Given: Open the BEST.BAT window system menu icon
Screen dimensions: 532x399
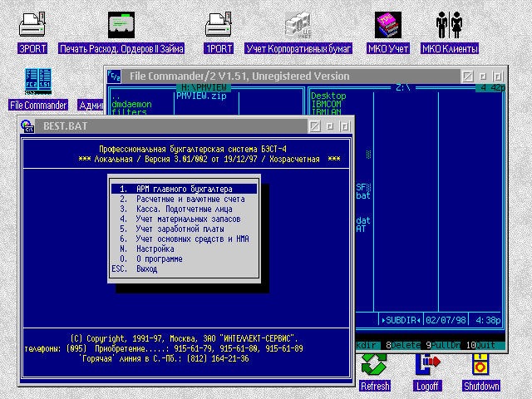Looking at the screenshot, I should (27, 126).
